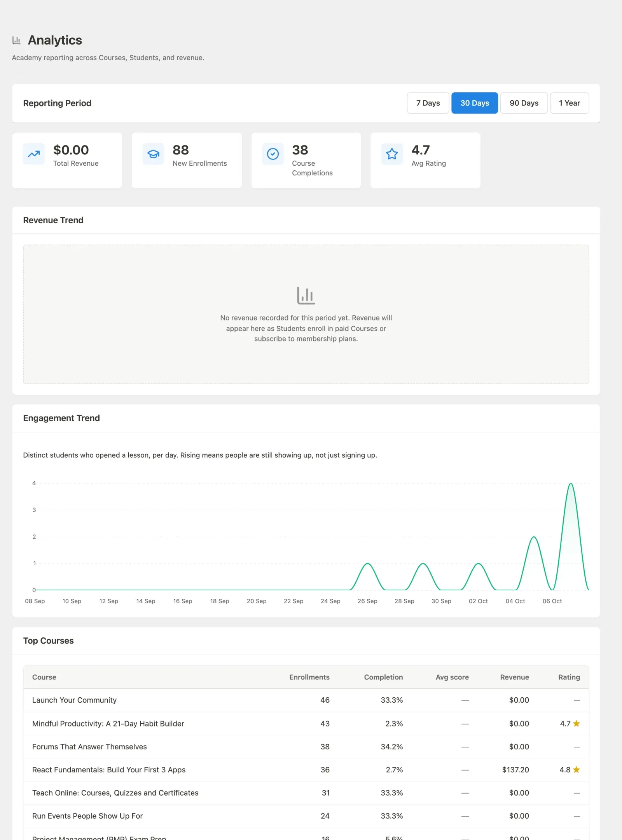Click the engagement peak near 26 Sep

pyautogui.click(x=367, y=563)
